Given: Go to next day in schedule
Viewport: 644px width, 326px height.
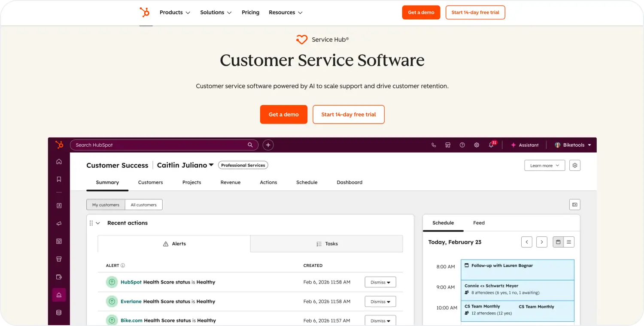Looking at the screenshot, I should (542, 242).
